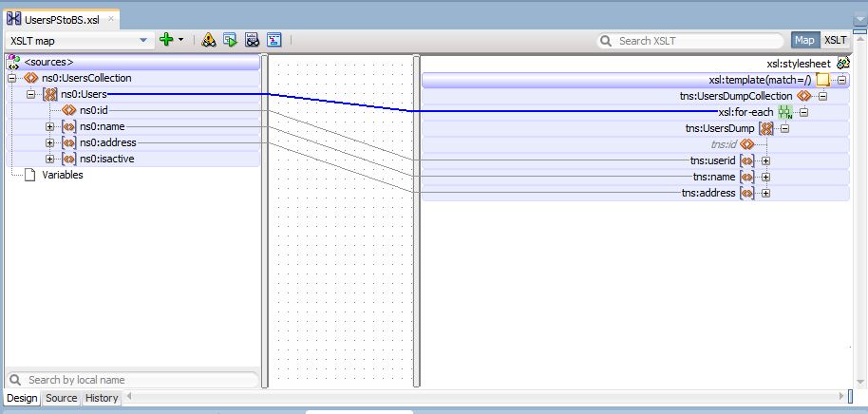The width and height of the screenshot is (868, 414).
Task: Click the tns:name element icon
Action: click(x=747, y=178)
